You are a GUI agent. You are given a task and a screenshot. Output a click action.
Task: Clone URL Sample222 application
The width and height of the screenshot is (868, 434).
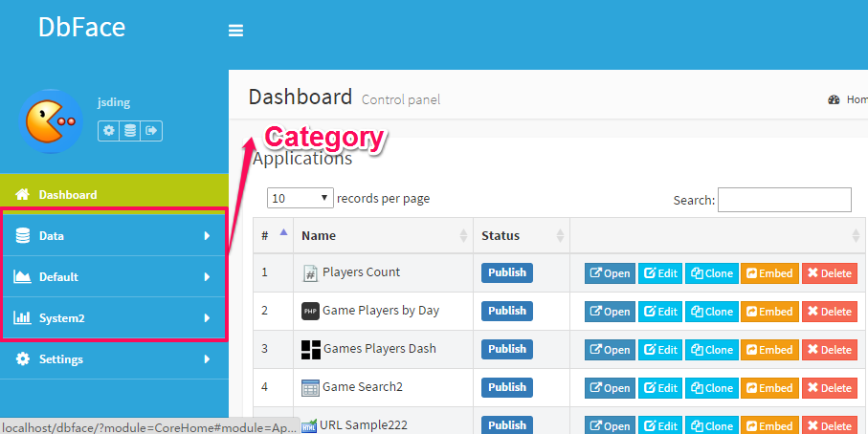[x=712, y=425]
